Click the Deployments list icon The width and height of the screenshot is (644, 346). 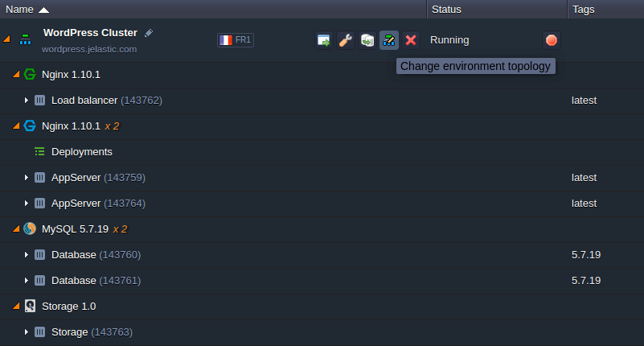pos(39,151)
